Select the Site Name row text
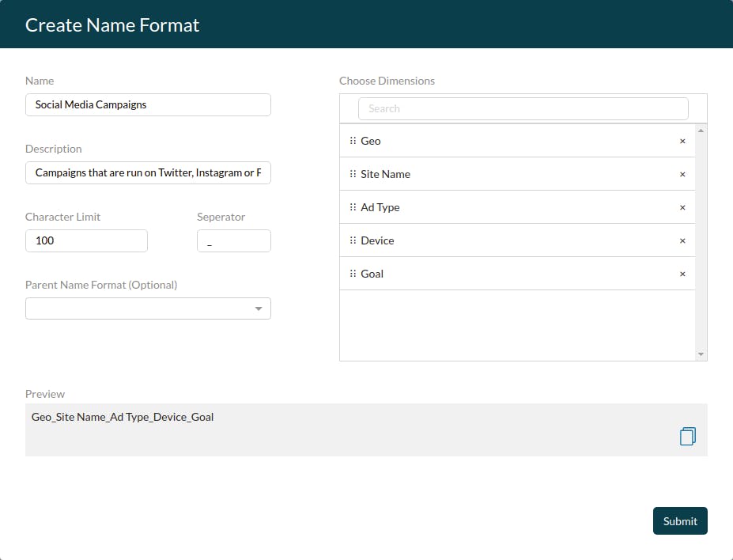 (x=386, y=174)
